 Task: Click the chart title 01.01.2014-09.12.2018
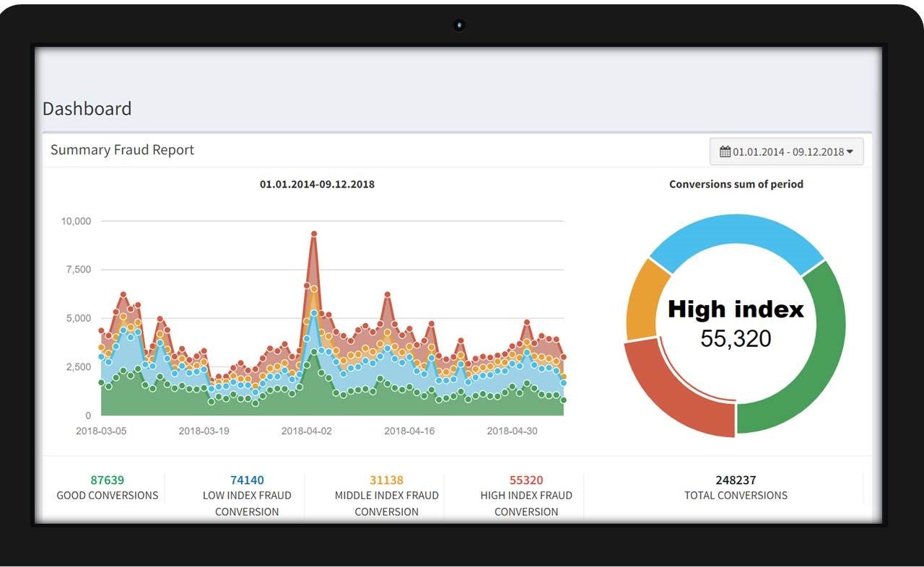(x=317, y=184)
